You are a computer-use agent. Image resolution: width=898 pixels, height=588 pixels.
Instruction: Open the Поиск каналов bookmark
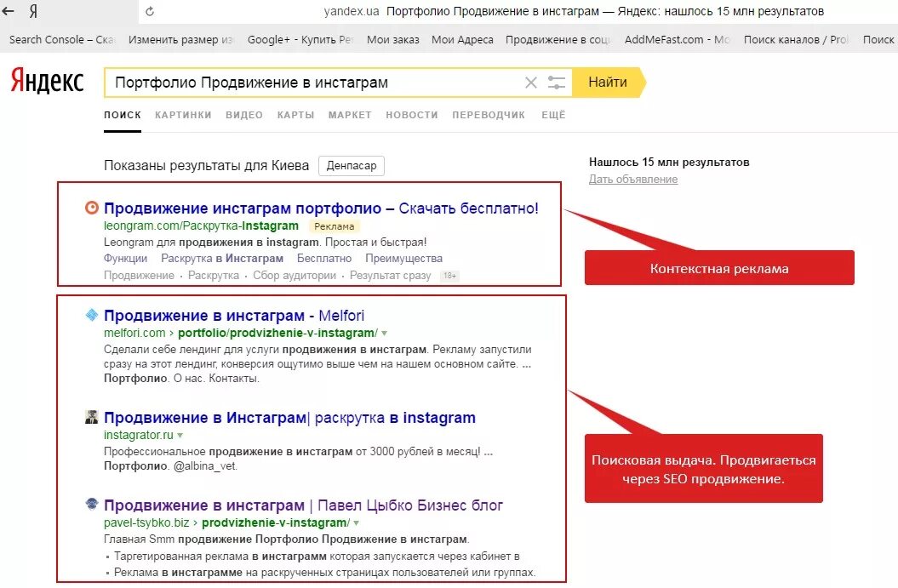pos(796,39)
